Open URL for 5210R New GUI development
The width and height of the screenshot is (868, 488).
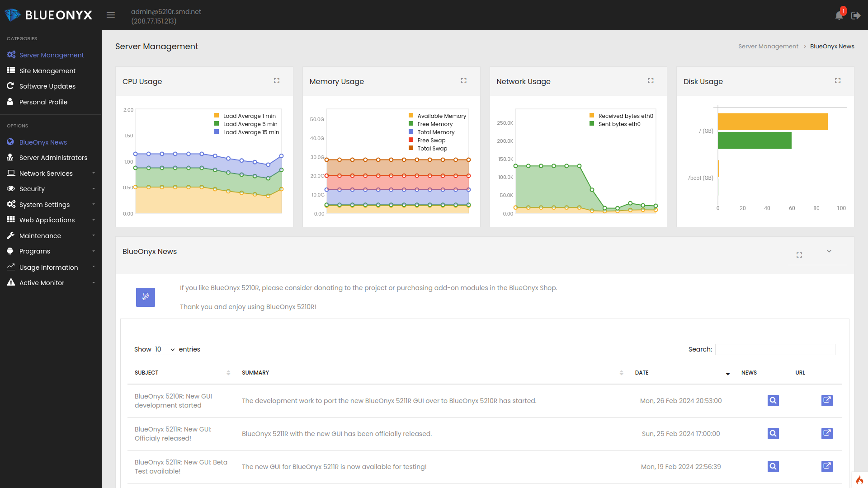coord(827,400)
